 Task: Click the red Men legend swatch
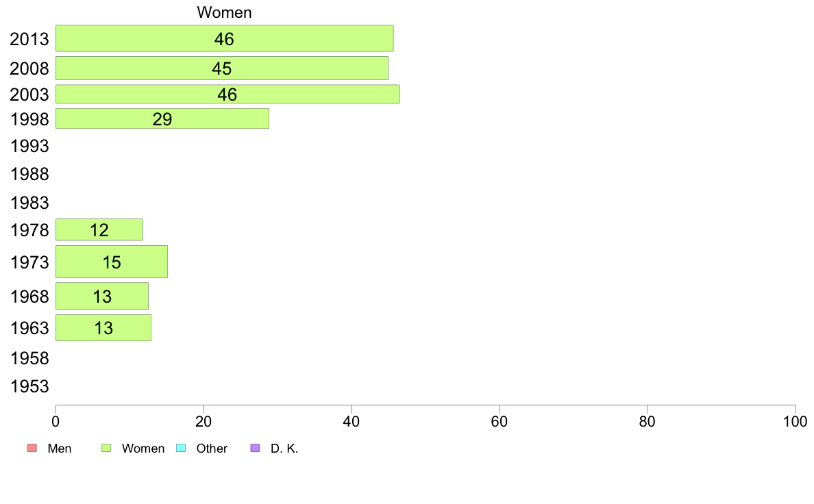tap(32, 448)
